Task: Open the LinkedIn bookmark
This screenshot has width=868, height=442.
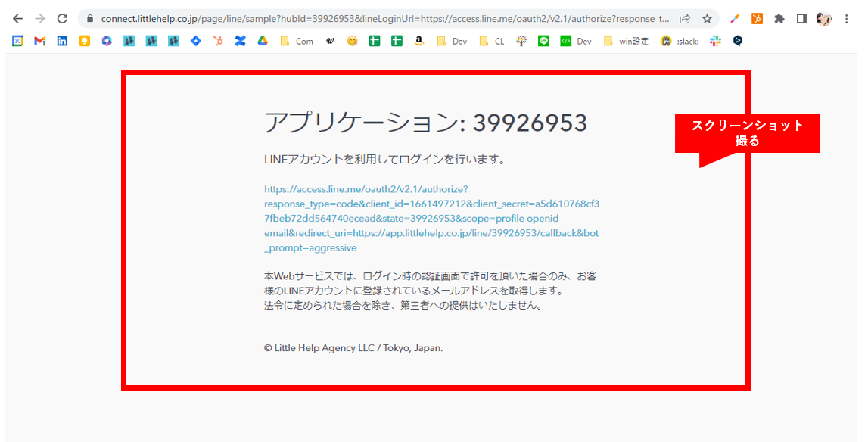Action: coord(62,42)
